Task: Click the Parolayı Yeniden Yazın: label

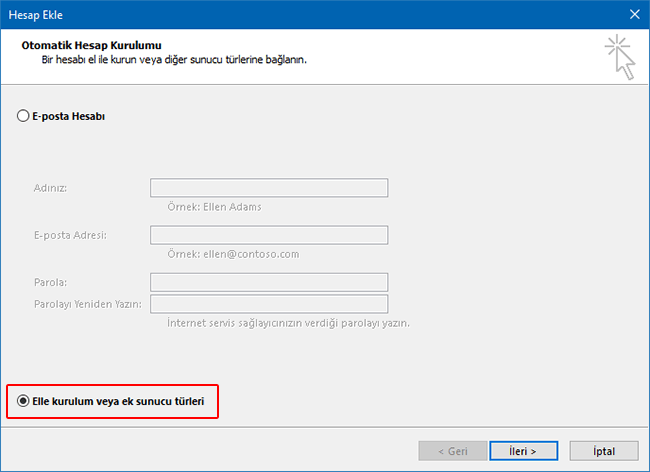Action: [87, 304]
